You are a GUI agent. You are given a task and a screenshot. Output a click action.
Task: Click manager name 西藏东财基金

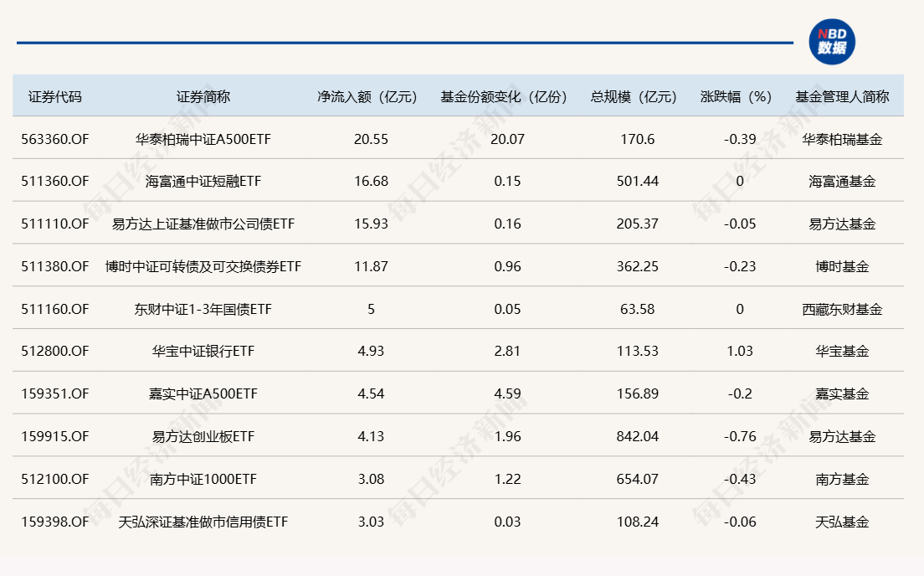click(842, 309)
